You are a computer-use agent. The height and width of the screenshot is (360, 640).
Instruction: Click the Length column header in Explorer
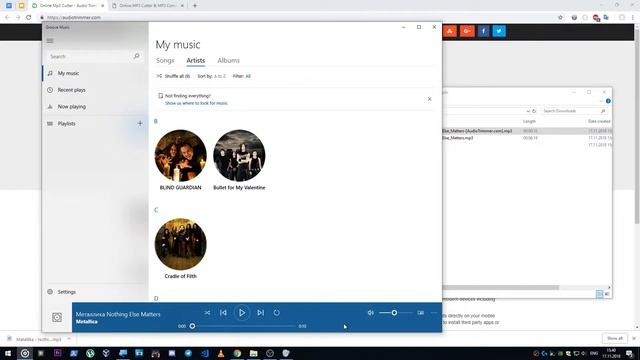pyautogui.click(x=529, y=121)
